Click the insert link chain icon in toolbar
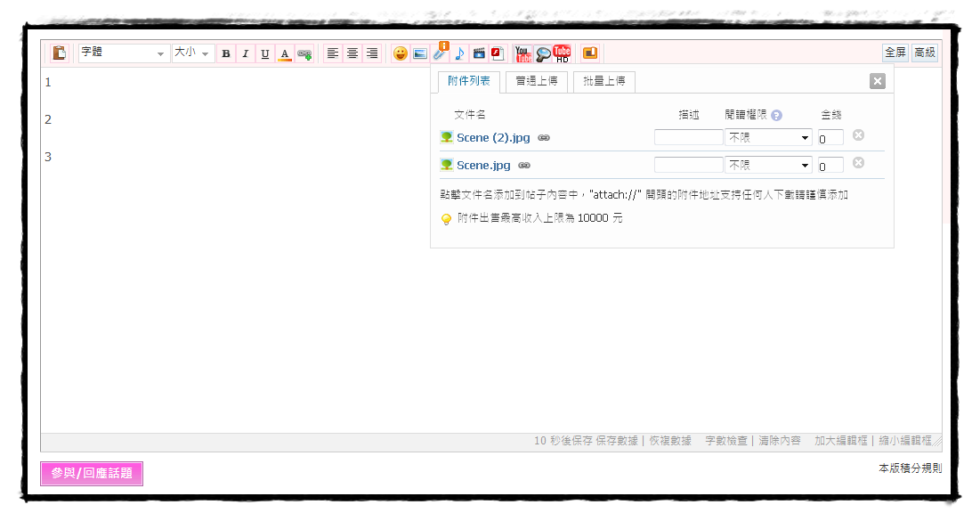The width and height of the screenshot is (980, 521). pyautogui.click(x=304, y=53)
